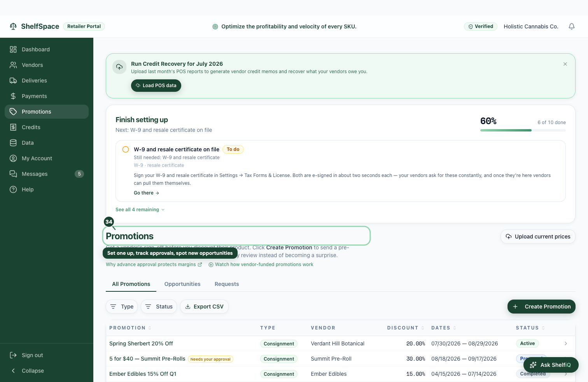588x382 pixels.
Task: Click the sparkle icon on Ask ShelfIQ
Action: click(x=533, y=365)
